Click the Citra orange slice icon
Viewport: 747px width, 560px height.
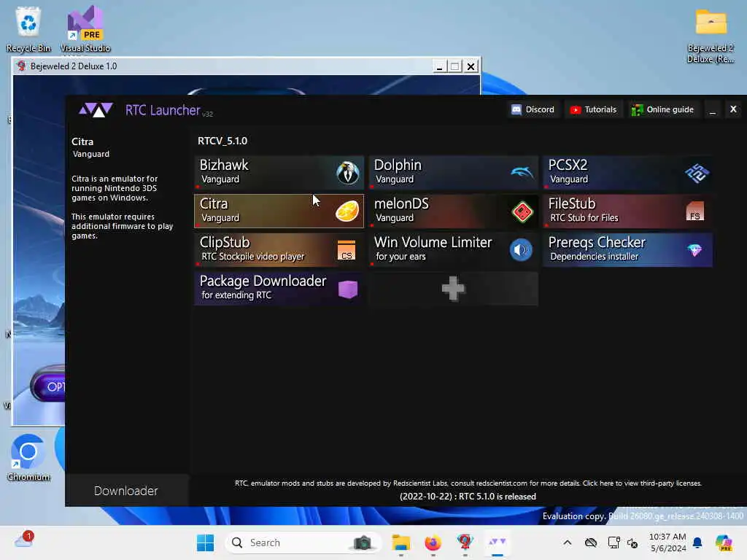click(x=347, y=211)
